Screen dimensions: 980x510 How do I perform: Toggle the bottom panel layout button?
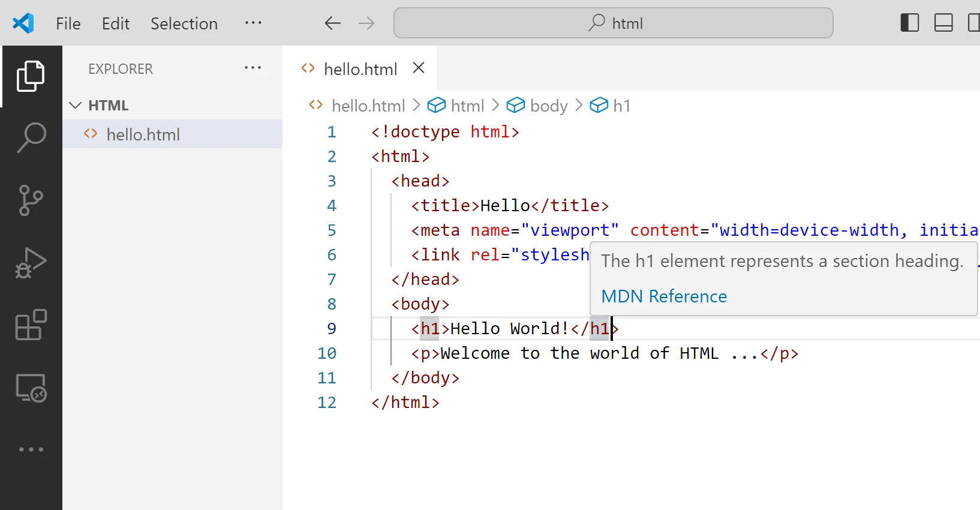(x=943, y=23)
